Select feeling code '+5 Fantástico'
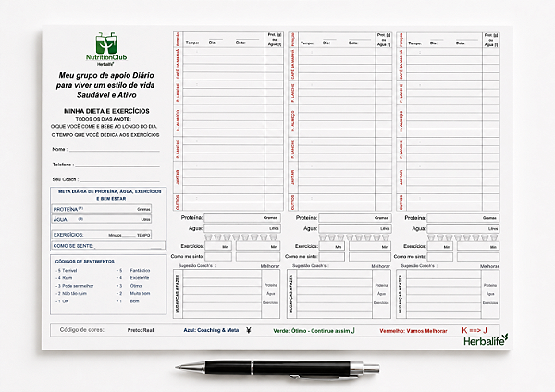Viewport: 555px width, 392px height. pyautogui.click(x=133, y=270)
